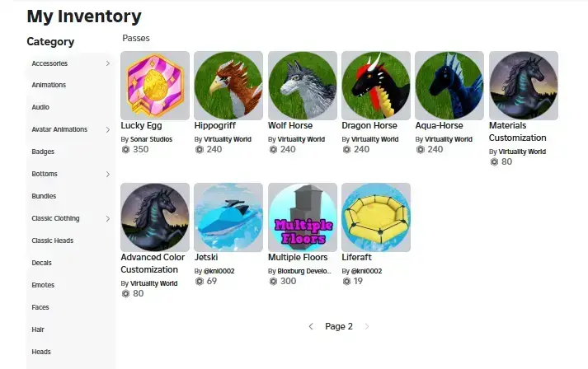Expand the Accessories category chevron
This screenshot has height=369, width=588.
(x=108, y=63)
